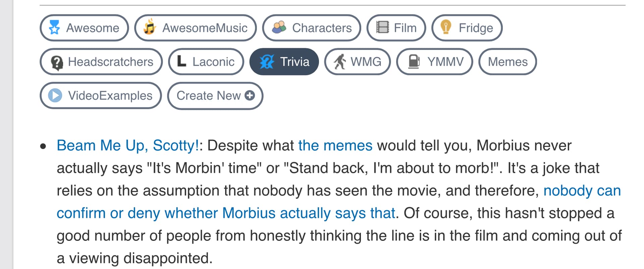Click the plus icon beside Create New

pos(250,95)
